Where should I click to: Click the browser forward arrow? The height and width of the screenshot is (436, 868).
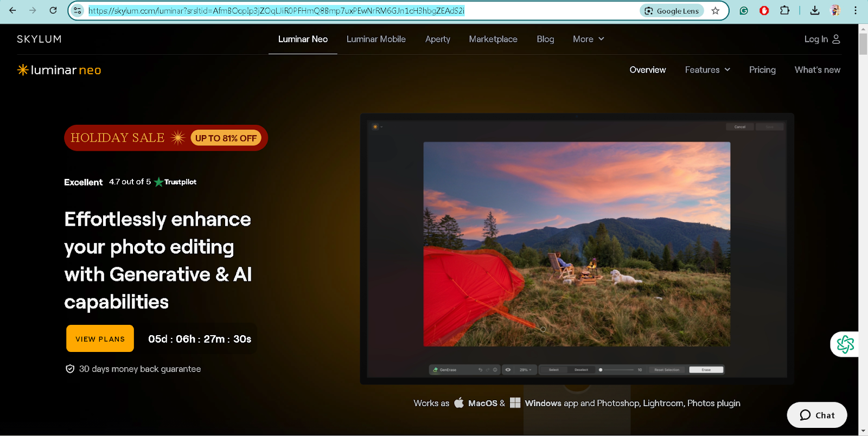(33, 10)
